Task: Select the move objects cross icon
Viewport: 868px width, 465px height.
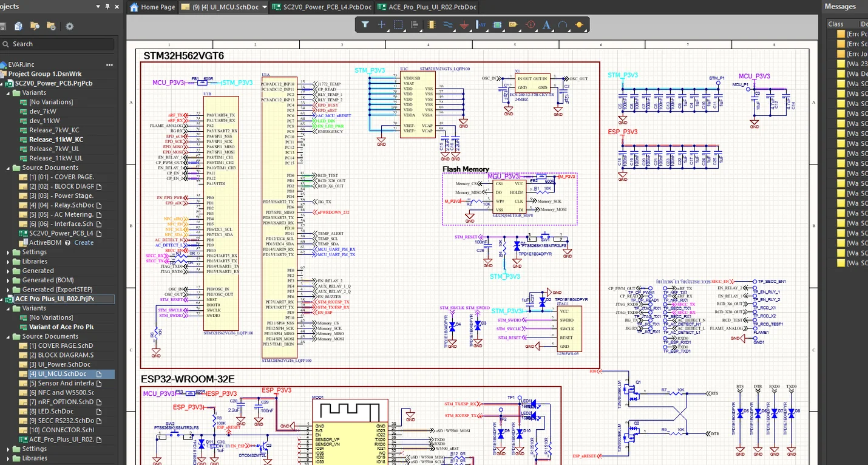Action: click(381, 25)
